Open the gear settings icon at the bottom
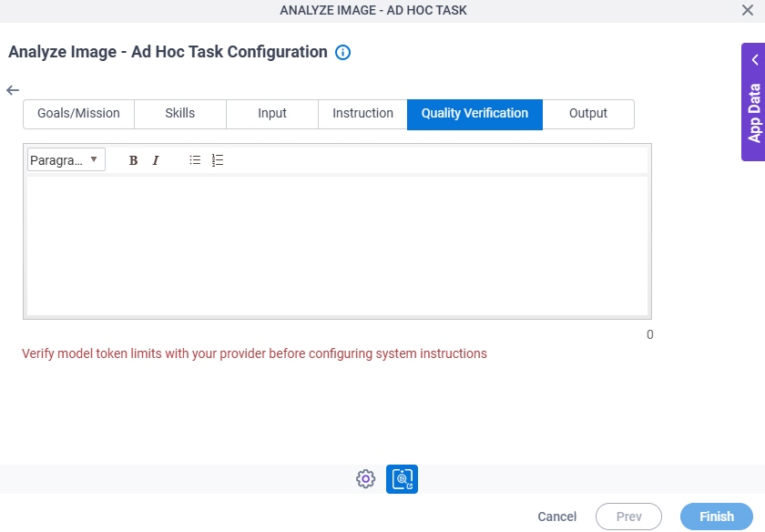Screen dimensions: 765x532 point(365,479)
